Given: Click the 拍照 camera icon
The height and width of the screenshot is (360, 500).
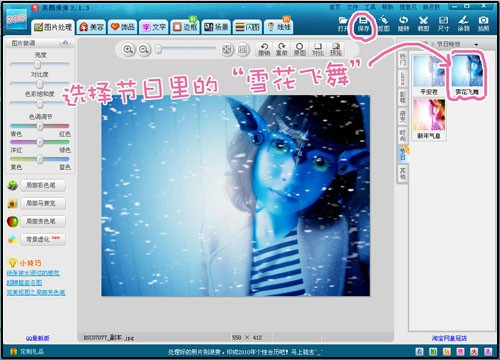Looking at the screenshot, I should coord(483,24).
